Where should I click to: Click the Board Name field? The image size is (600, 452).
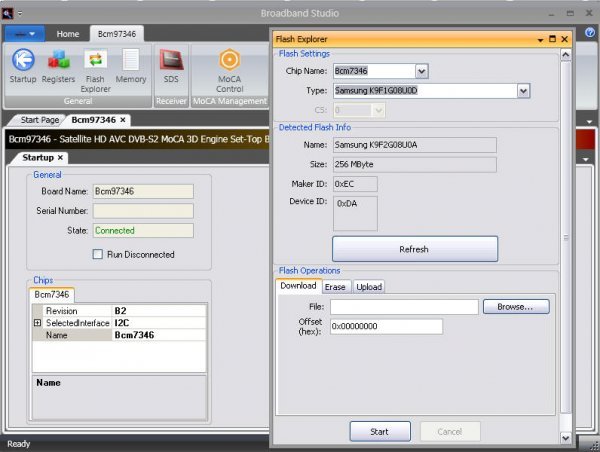pyautogui.click(x=143, y=191)
